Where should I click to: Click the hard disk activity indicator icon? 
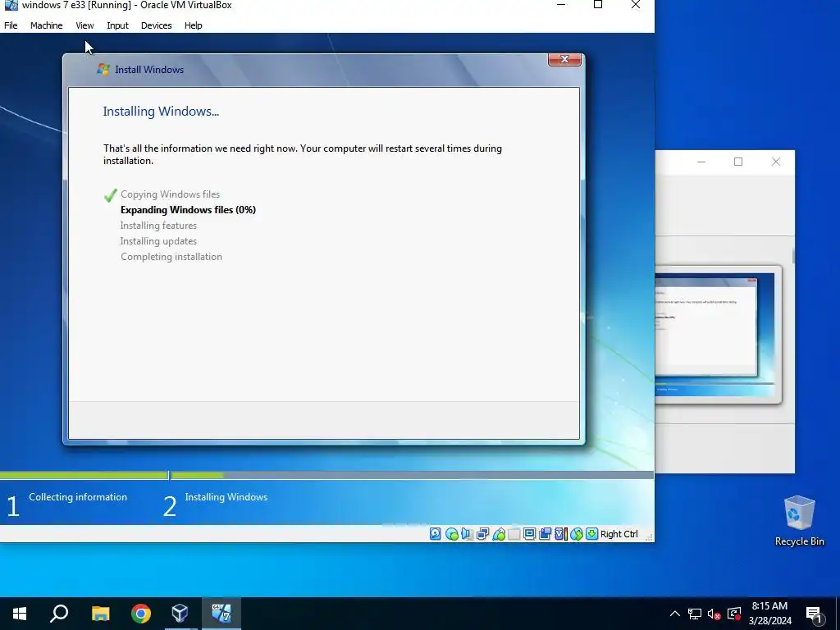click(436, 533)
